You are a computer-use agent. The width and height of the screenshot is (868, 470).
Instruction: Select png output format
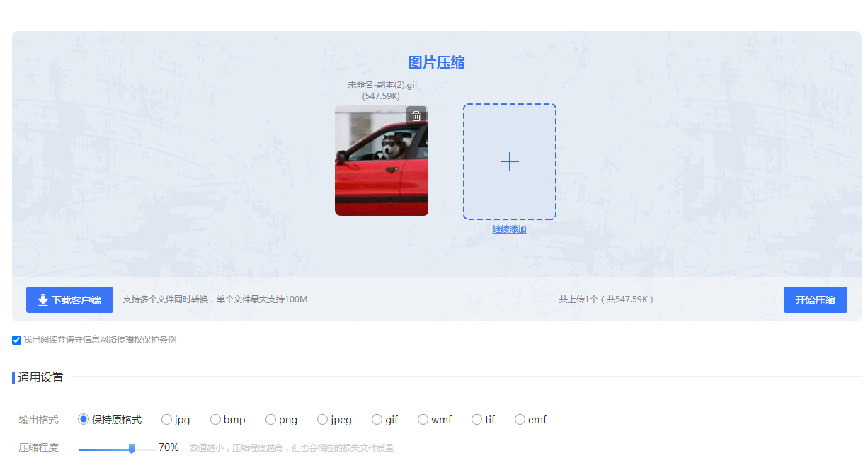pos(270,420)
